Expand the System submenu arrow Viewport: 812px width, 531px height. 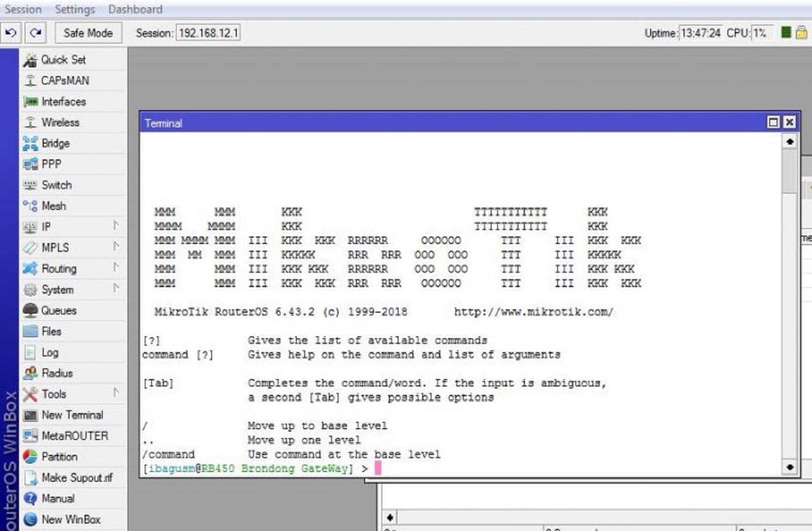pos(116,288)
